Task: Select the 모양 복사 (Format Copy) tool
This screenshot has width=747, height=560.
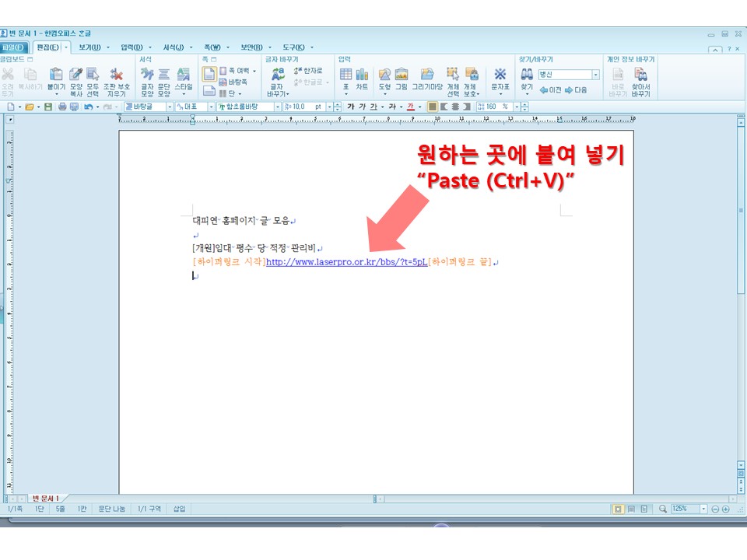Action: [75, 79]
